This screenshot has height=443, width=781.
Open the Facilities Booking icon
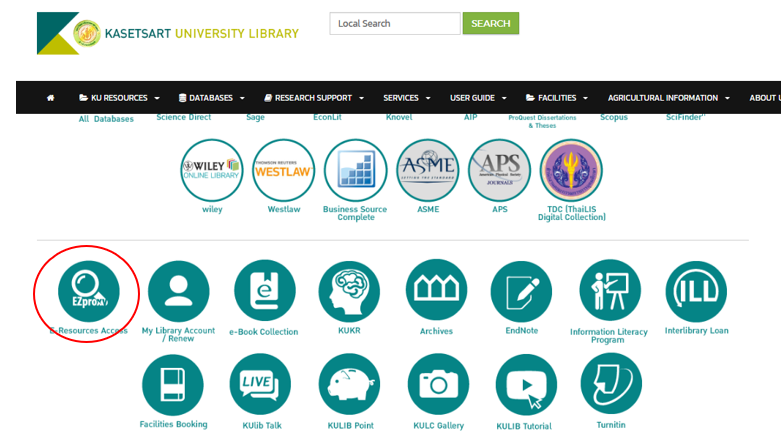(173, 385)
